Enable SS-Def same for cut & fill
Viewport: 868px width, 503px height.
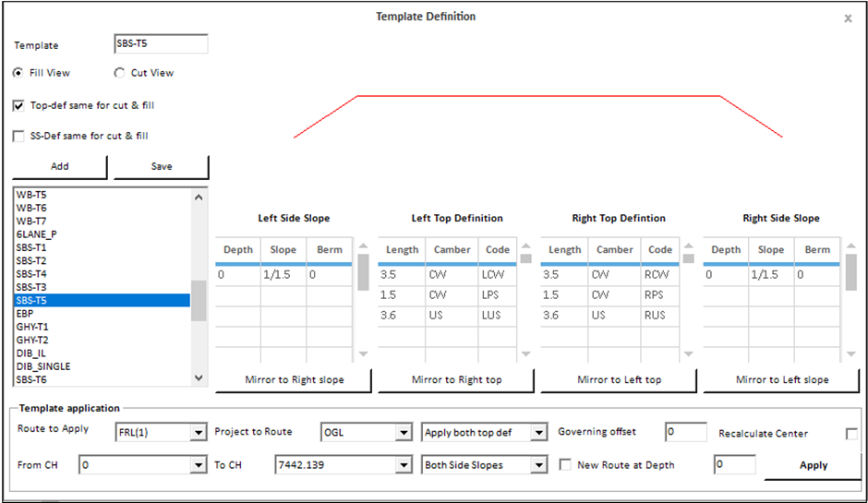(18, 136)
